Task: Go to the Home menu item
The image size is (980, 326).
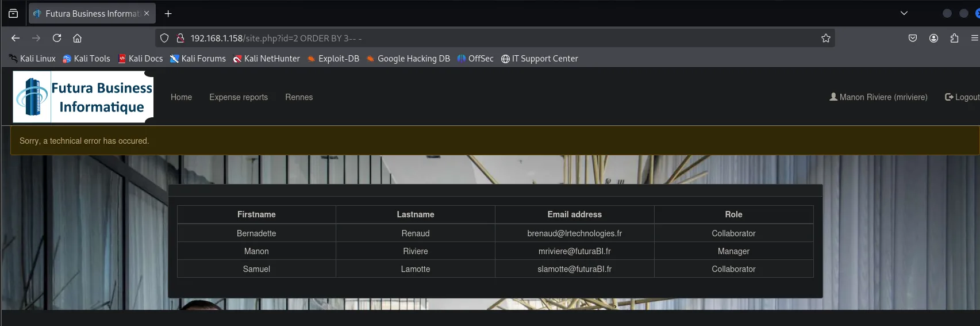Action: [181, 97]
